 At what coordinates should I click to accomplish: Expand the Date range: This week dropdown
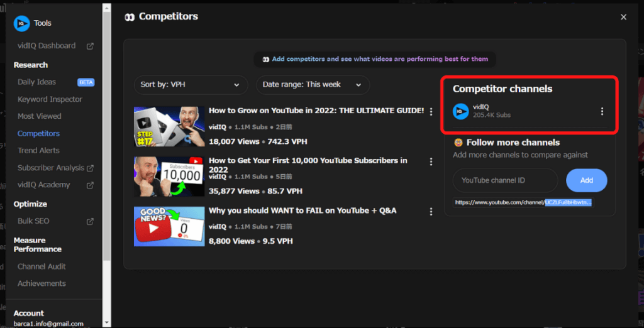312,84
